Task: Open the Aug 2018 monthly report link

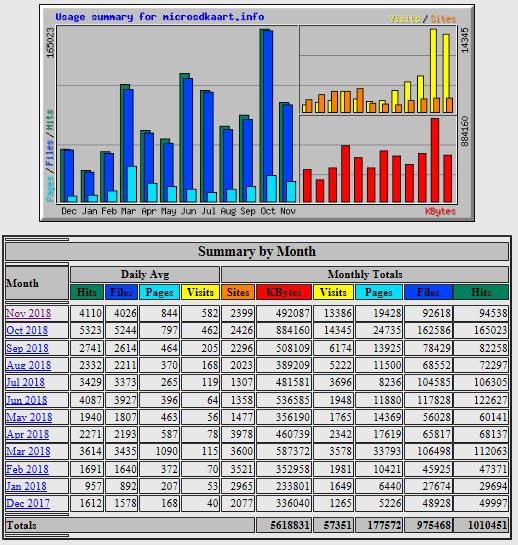Action: (29, 365)
